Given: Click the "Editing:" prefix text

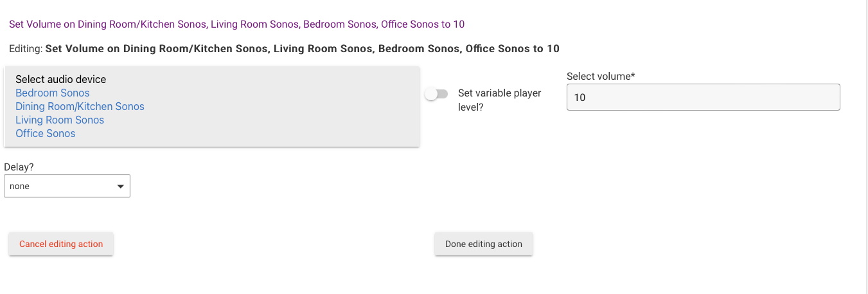Looking at the screenshot, I should coord(26,49).
